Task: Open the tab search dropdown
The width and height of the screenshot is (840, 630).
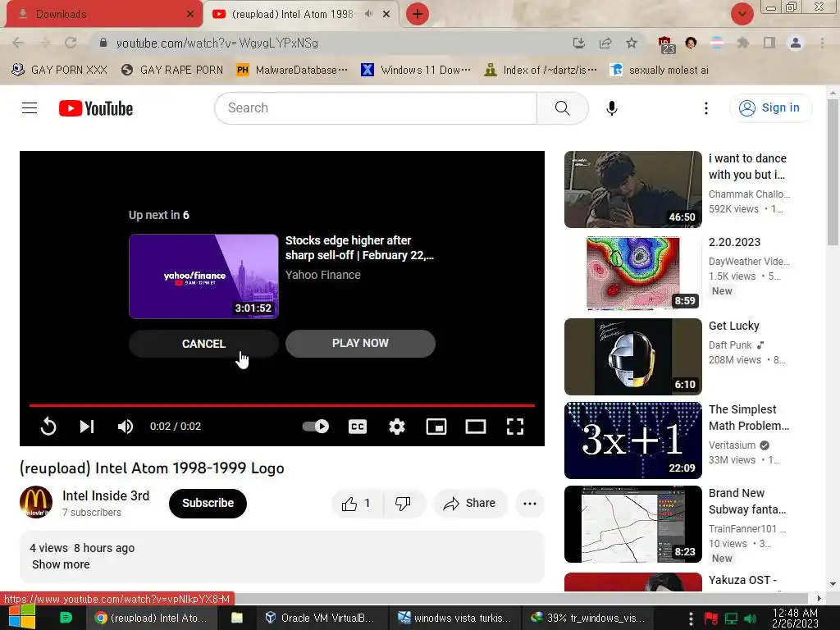Action: [742, 14]
